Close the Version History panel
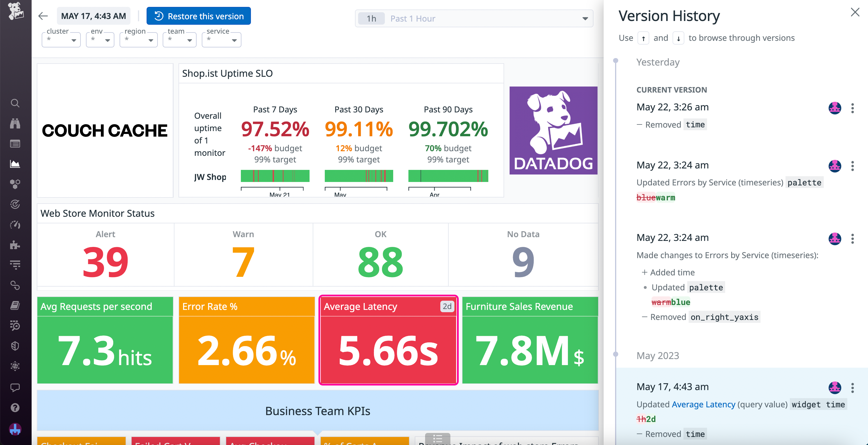Screen dimensions: 868x445 (855, 12)
